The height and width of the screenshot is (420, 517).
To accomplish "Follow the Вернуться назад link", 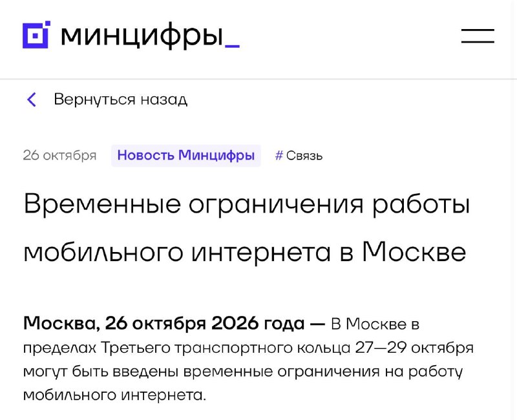I will coord(121,100).
